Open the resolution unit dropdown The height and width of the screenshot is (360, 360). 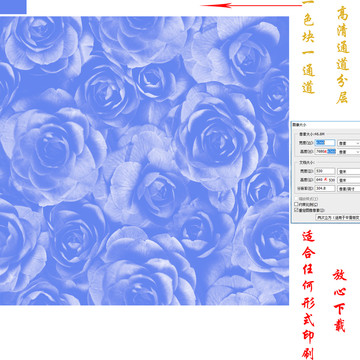(349, 189)
